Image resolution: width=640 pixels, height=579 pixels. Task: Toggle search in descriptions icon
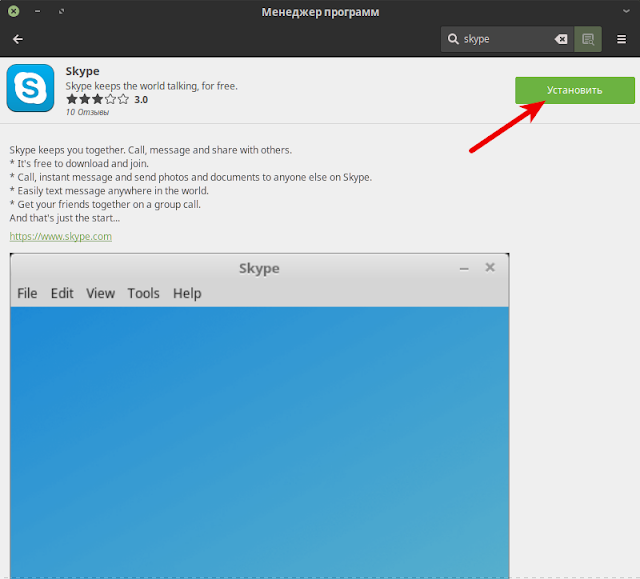coord(588,39)
